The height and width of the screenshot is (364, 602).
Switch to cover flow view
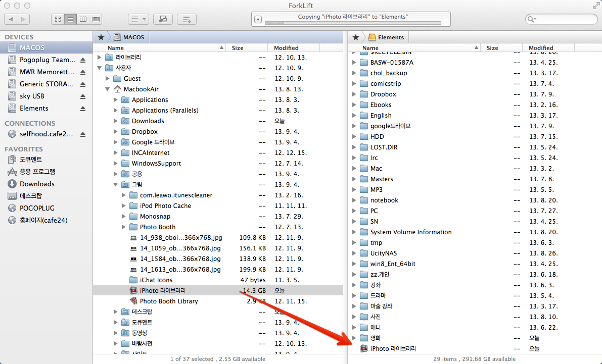[96, 19]
